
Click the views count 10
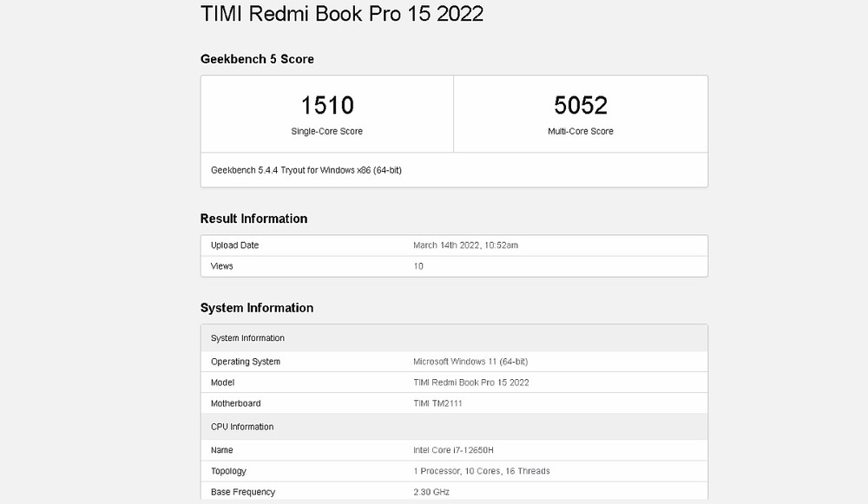418,266
